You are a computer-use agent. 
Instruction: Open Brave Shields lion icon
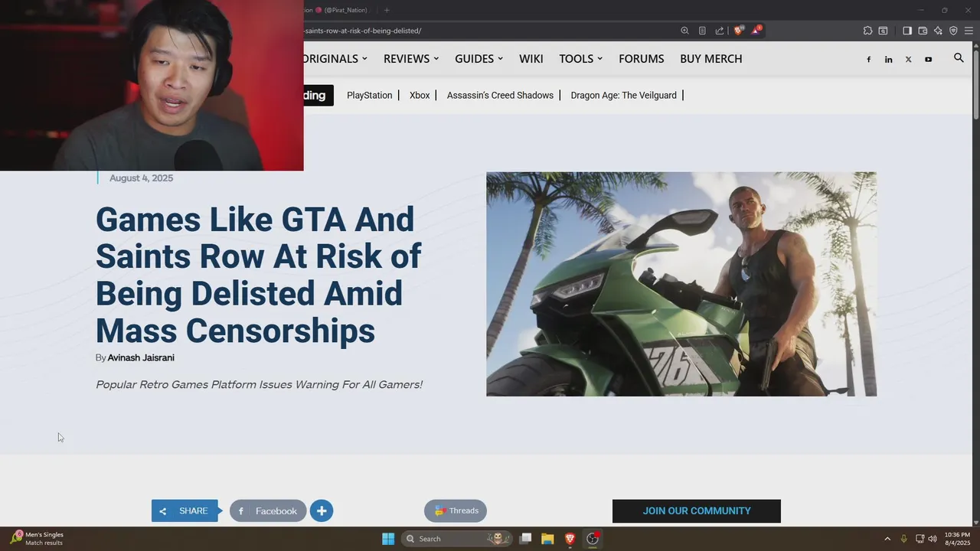pyautogui.click(x=738, y=31)
